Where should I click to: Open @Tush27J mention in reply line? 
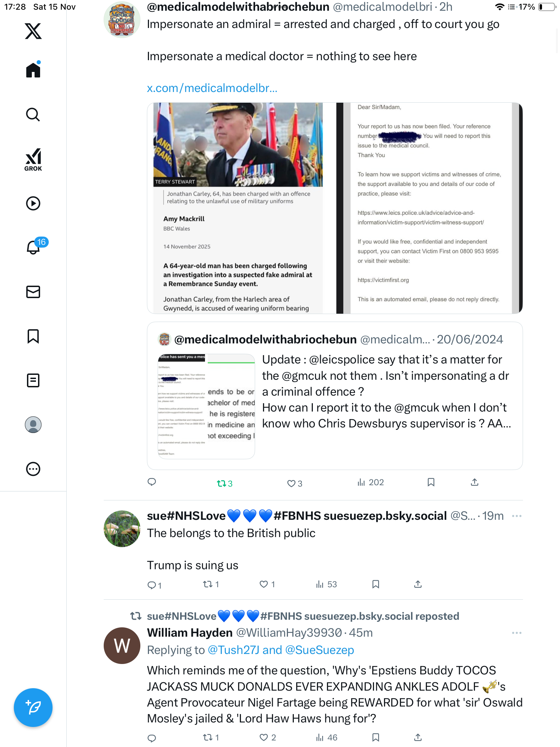pyautogui.click(x=233, y=650)
